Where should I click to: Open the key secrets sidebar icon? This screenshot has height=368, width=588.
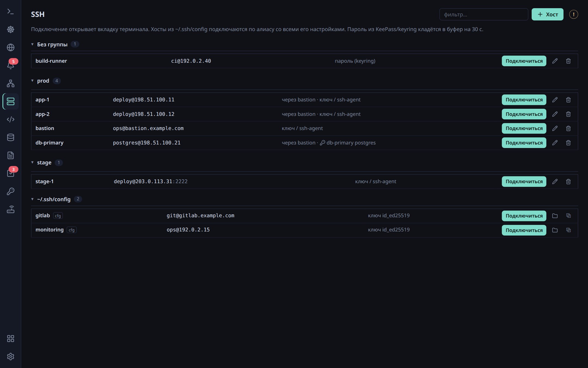coord(10,191)
